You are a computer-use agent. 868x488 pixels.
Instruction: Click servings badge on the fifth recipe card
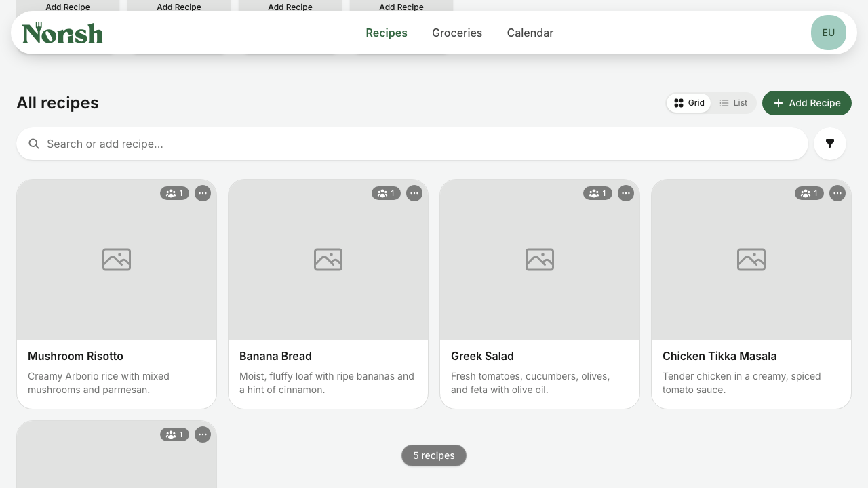pyautogui.click(x=174, y=434)
